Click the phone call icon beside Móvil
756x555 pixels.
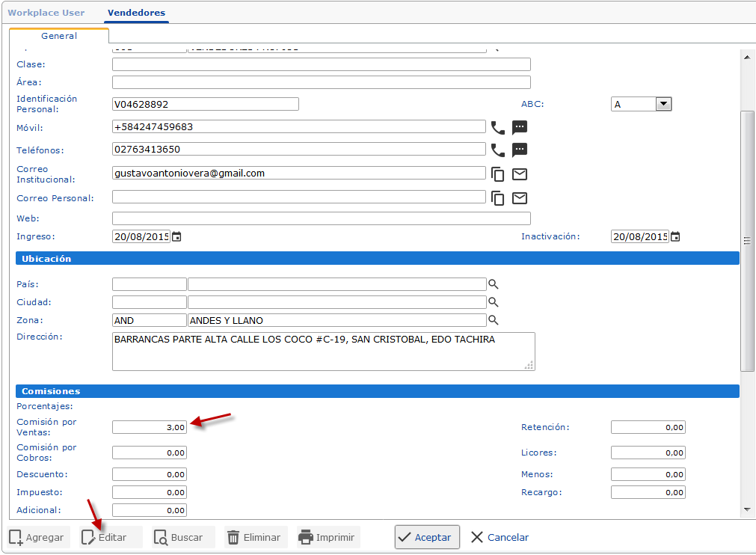[497, 127]
